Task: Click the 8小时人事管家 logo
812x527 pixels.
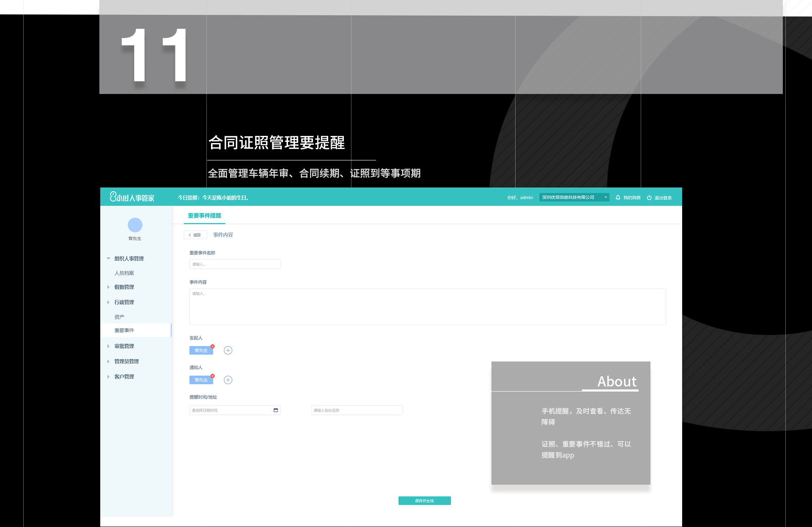Action: coord(132,197)
